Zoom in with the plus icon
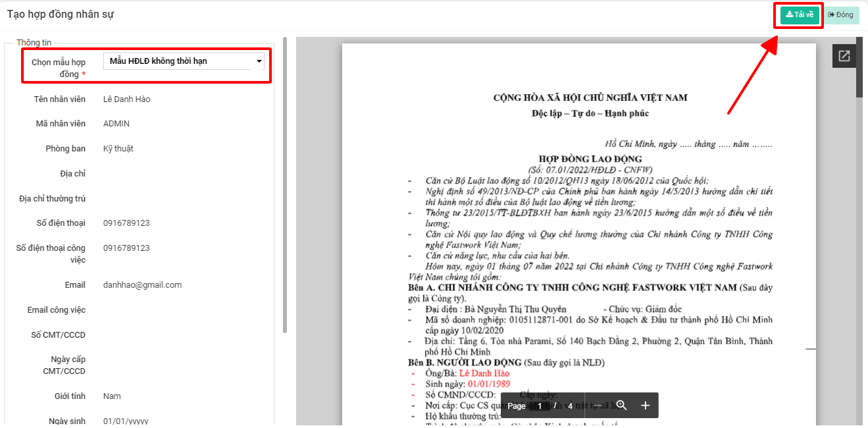 [x=645, y=406]
